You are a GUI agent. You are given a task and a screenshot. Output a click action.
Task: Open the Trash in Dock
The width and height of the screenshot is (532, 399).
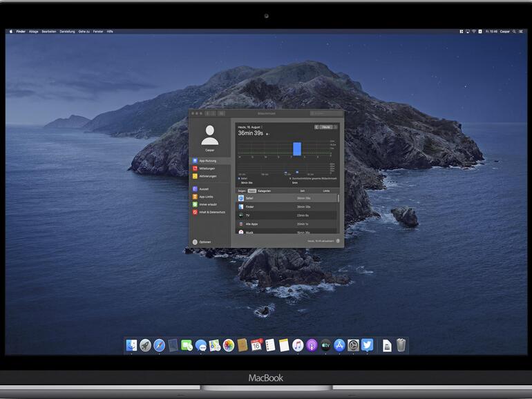point(401,345)
